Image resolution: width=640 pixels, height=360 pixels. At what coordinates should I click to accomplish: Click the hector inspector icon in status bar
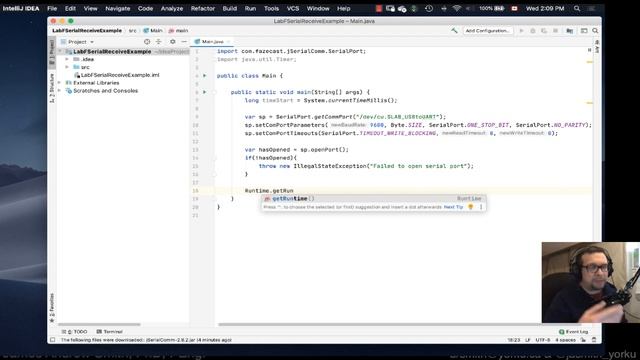[594, 340]
